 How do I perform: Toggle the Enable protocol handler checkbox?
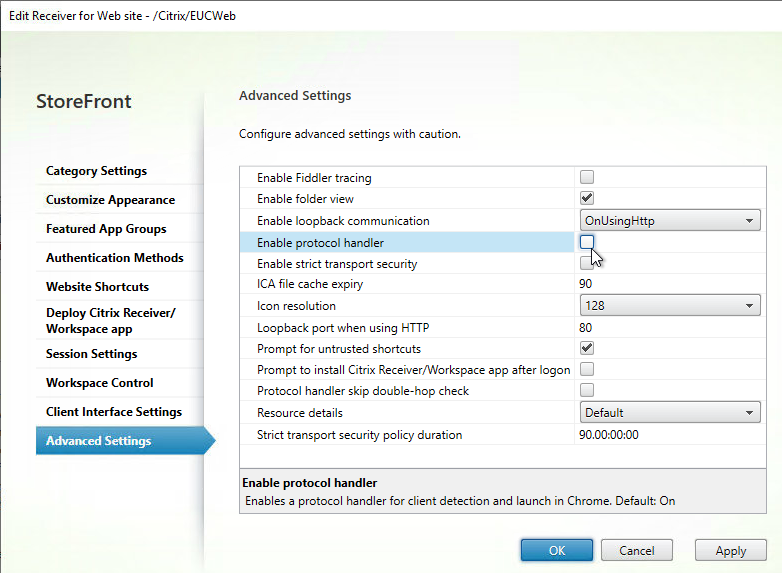[x=586, y=242]
